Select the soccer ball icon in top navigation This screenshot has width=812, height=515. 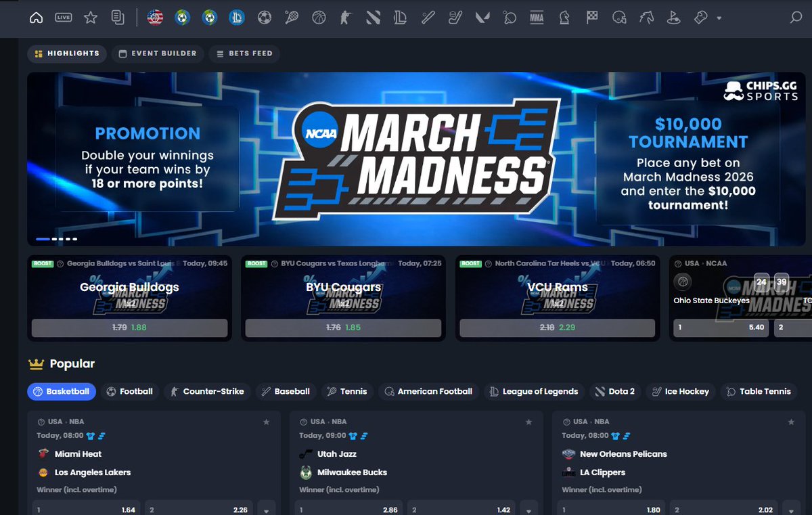[264, 18]
